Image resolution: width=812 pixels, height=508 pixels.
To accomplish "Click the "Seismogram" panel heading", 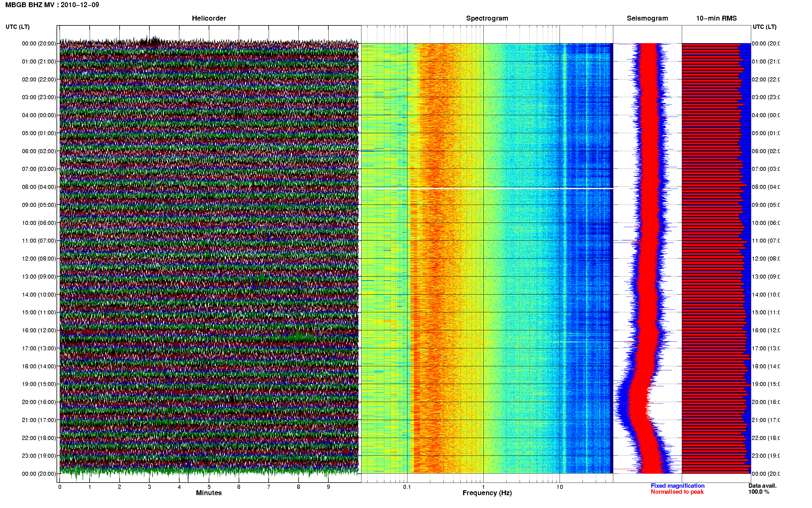I will [647, 18].
